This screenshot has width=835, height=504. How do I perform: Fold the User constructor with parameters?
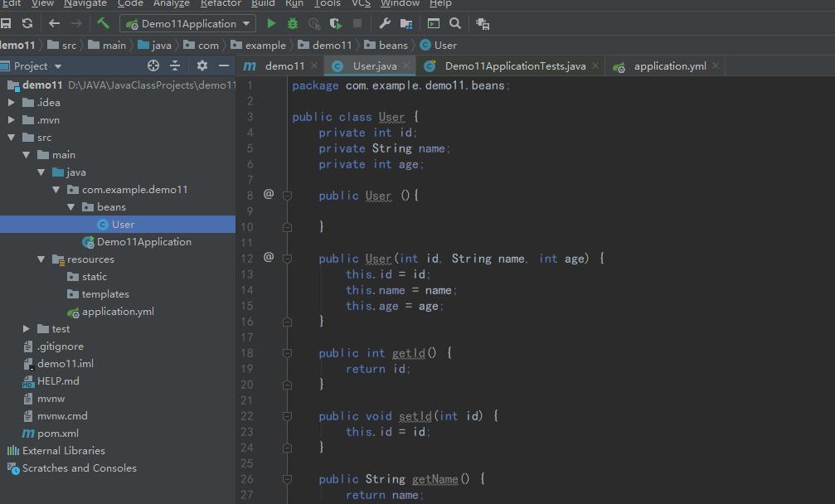click(287, 259)
